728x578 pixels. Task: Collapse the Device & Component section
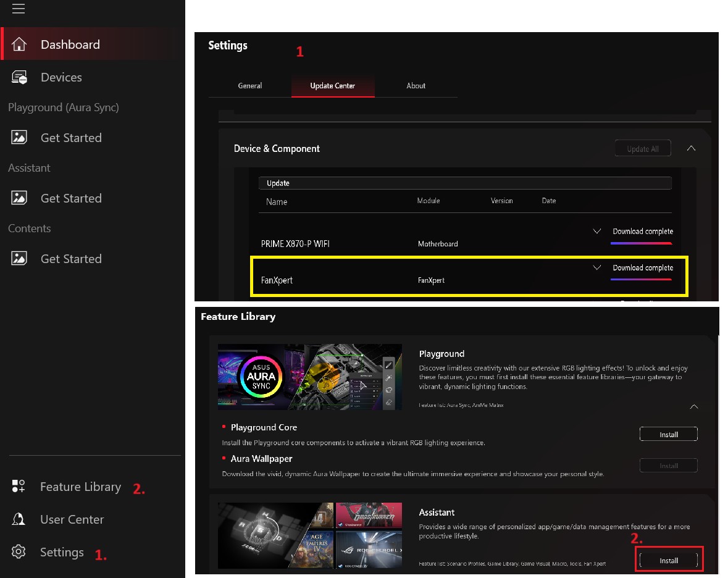pos(691,149)
